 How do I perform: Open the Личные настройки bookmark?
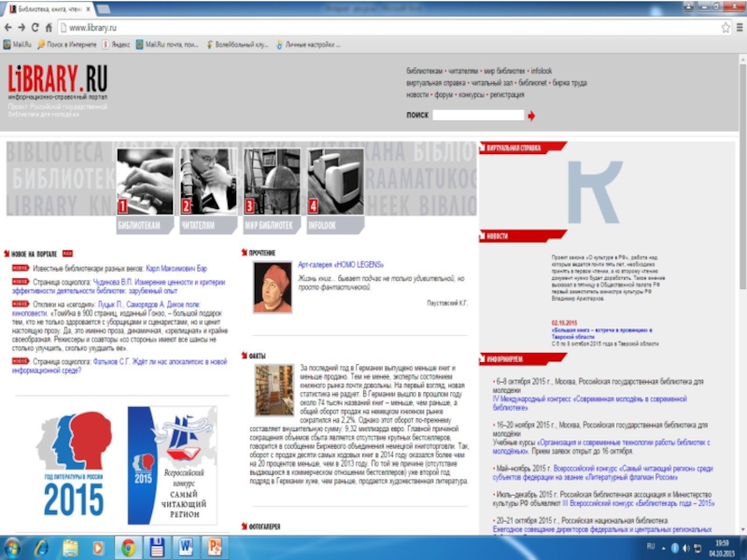[x=308, y=45]
